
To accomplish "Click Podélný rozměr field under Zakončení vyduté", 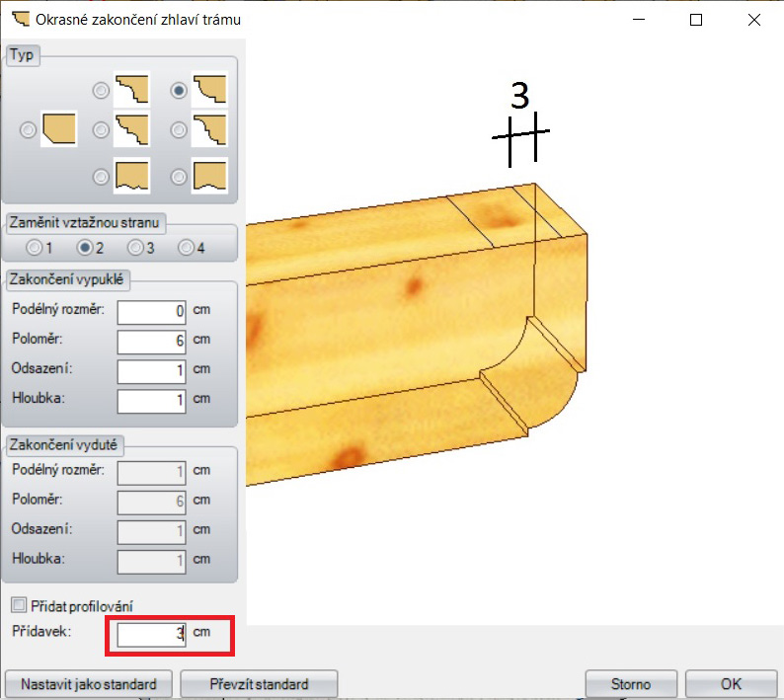I will point(151,472).
